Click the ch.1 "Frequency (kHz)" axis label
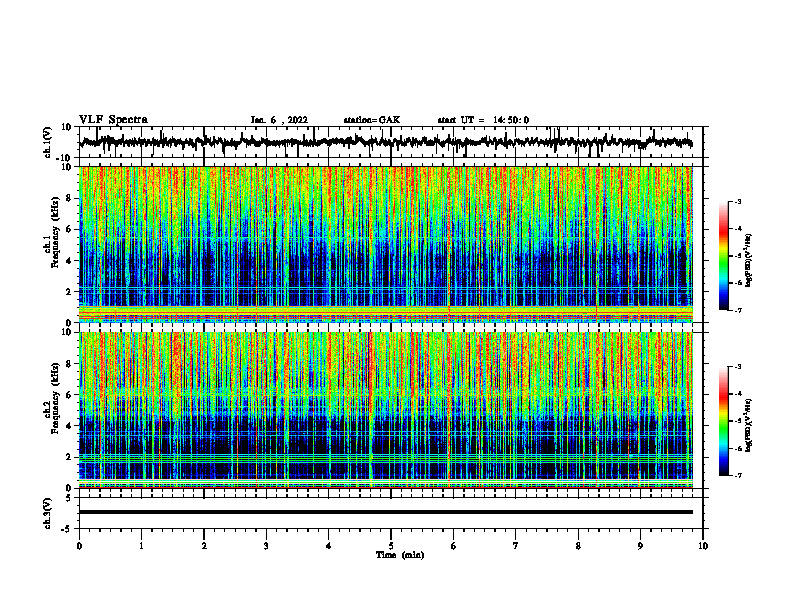Screen dimensions: 792x612 55,231
